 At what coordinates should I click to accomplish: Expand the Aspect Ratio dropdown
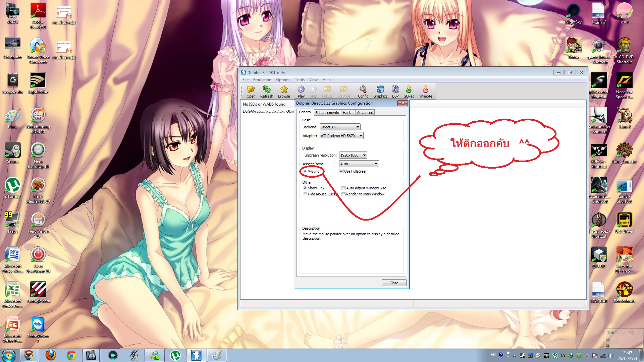point(359,164)
